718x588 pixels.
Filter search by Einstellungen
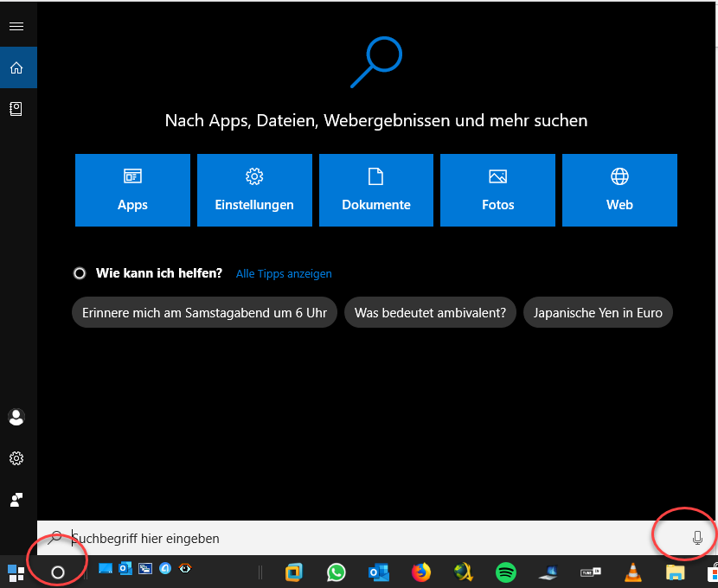tap(254, 190)
